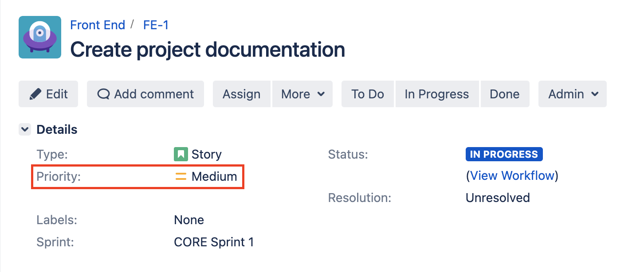Collapse the Details section chevron
Image resolution: width=644 pixels, height=272 pixels.
click(25, 130)
